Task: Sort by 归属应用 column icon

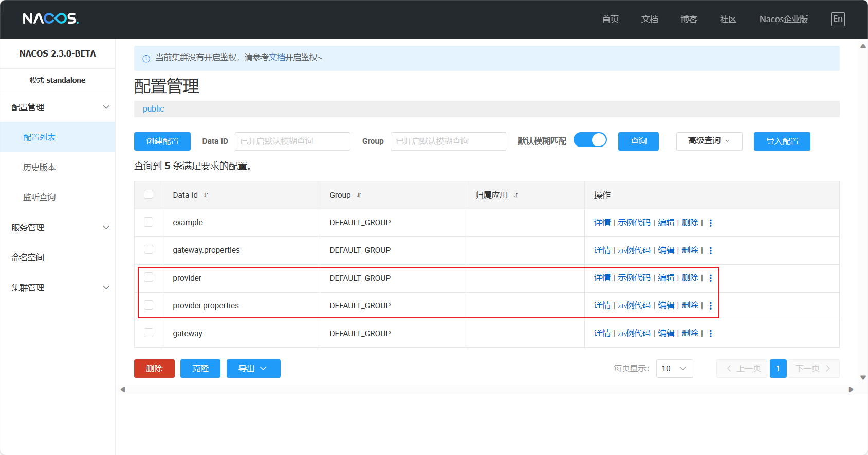Action: pos(516,195)
